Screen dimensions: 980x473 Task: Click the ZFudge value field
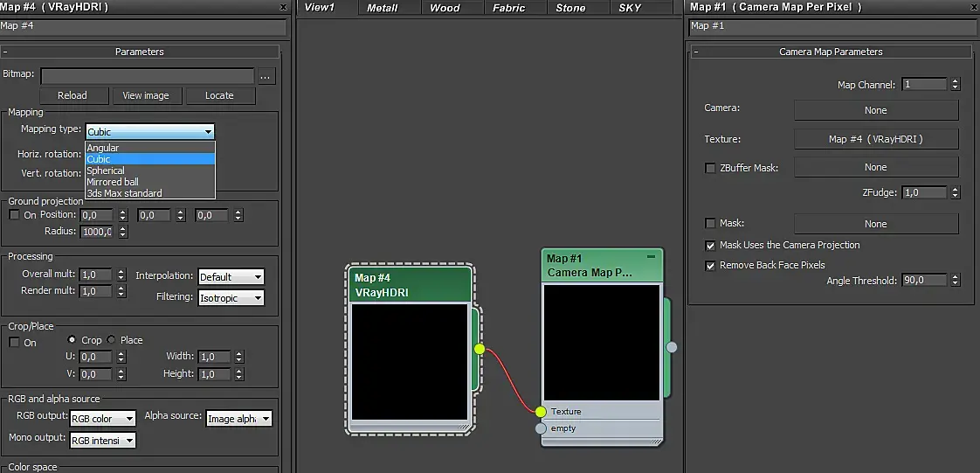pyautogui.click(x=924, y=192)
